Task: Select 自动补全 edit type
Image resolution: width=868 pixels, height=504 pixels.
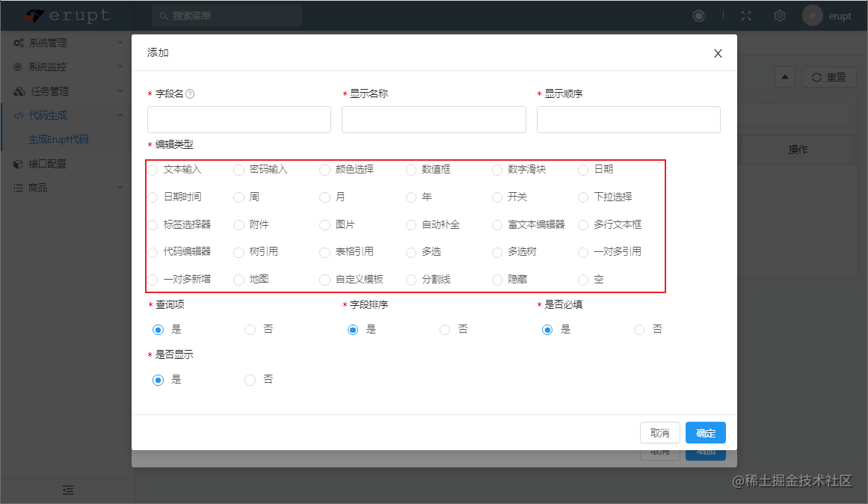Action: point(411,225)
